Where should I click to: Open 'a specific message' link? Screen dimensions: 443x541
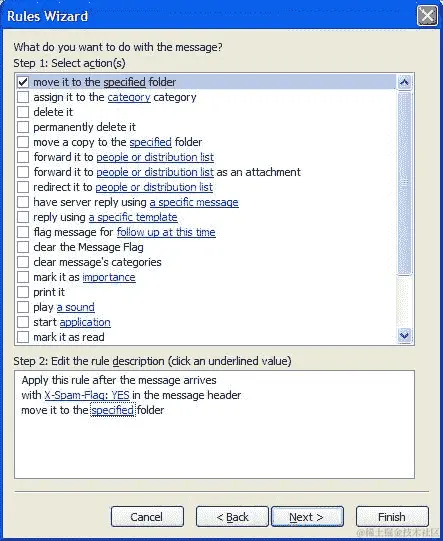click(194, 202)
